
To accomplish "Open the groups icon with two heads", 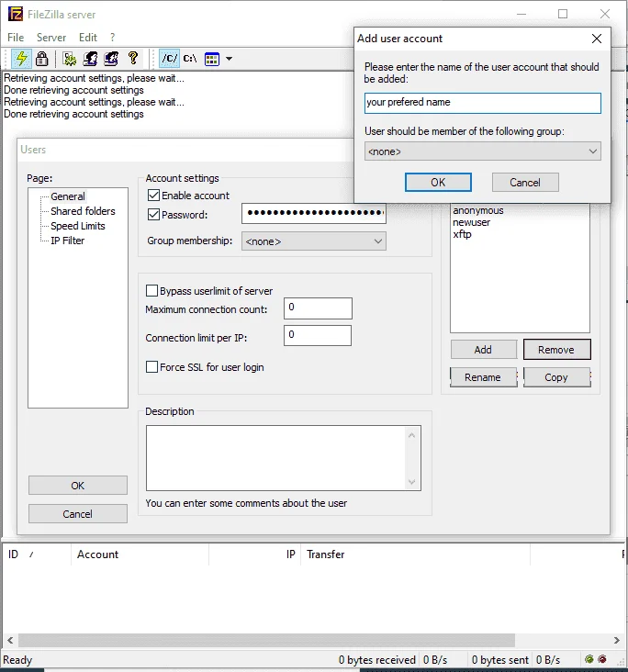I will [x=111, y=58].
